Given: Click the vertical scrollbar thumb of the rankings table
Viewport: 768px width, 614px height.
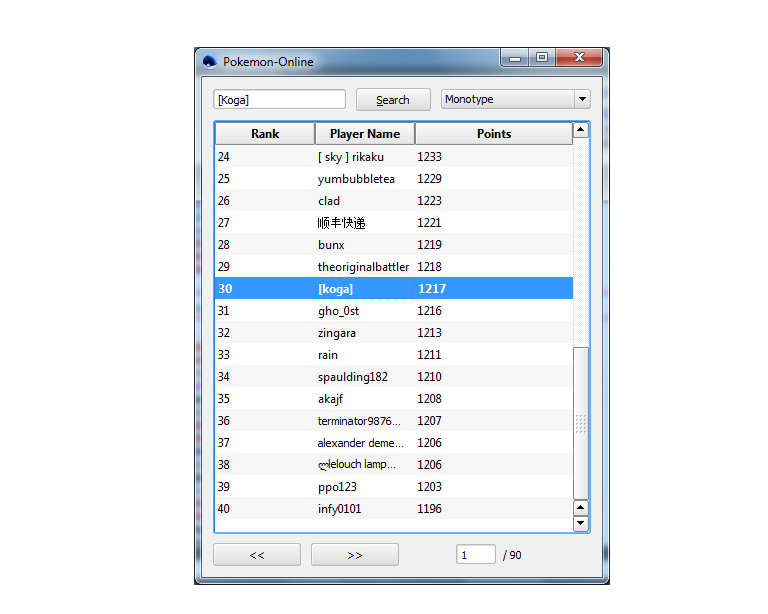Looking at the screenshot, I should tap(580, 424).
